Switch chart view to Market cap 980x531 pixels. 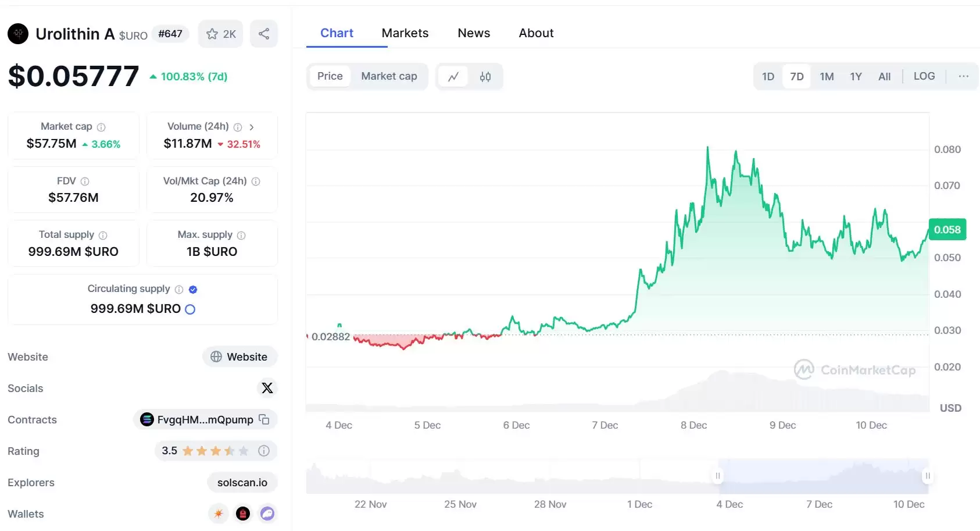click(389, 76)
